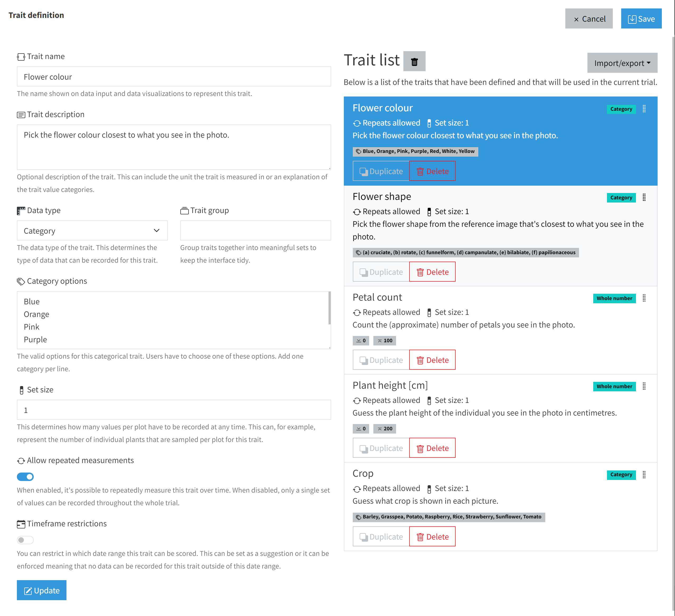This screenshot has width=675, height=616.
Task: Click the Update button
Action: (41, 590)
